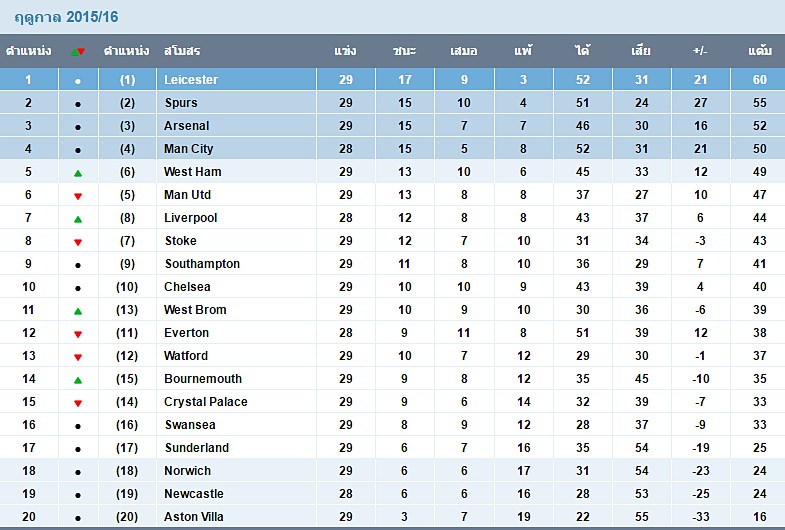Click the red down arrow beside Everton
Image resolution: width=785 pixels, height=530 pixels.
[78, 334]
